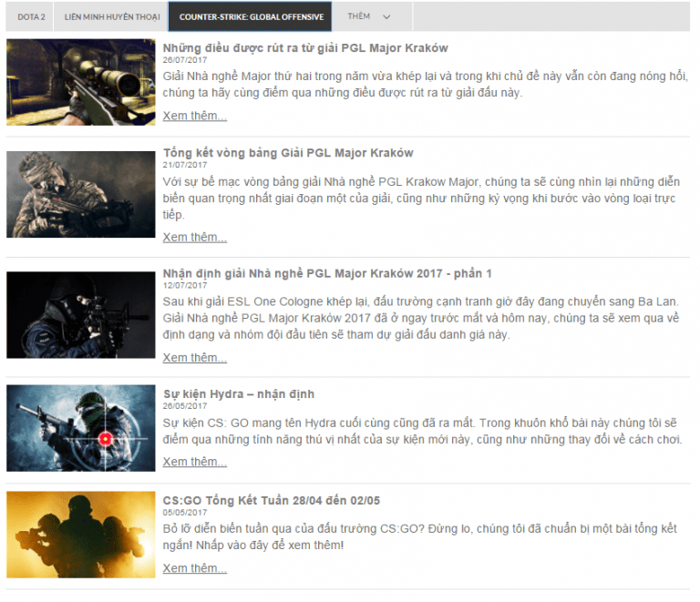This screenshot has height=602, width=700.
Task: Click 'Xem thêm...' under the weekly summary article
Action: click(x=195, y=568)
